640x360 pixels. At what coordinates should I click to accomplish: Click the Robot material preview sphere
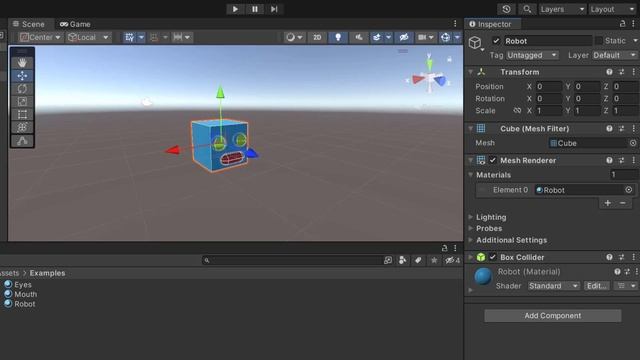pyautogui.click(x=483, y=277)
